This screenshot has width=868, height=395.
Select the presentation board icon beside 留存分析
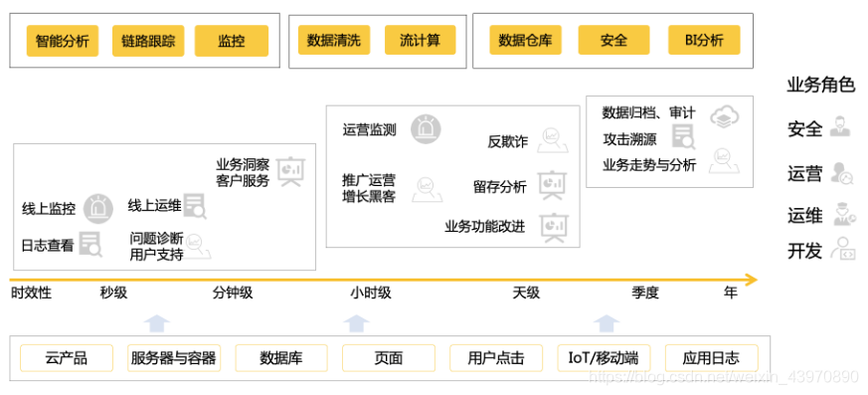pos(553,186)
